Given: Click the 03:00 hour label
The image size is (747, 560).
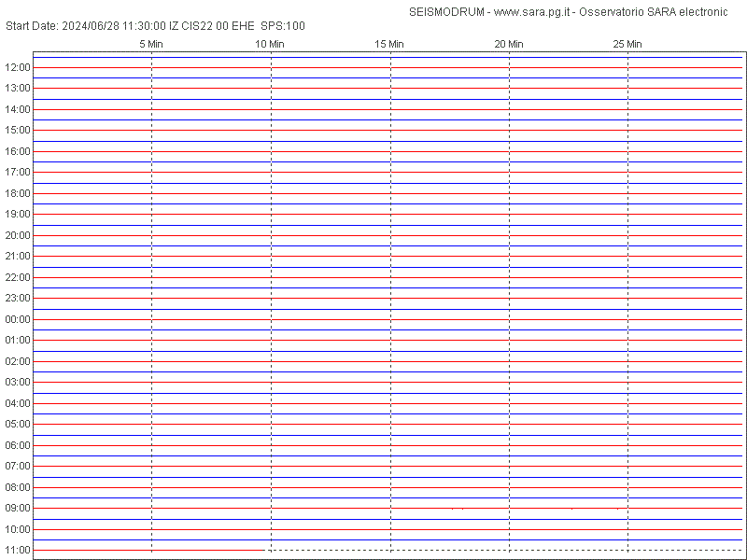Looking at the screenshot, I should tap(17, 382).
